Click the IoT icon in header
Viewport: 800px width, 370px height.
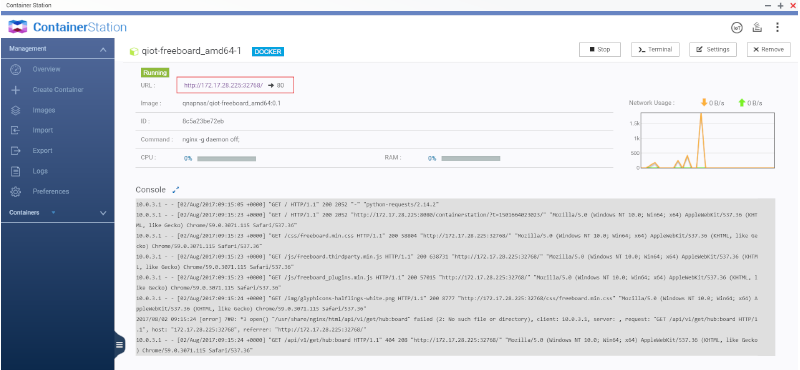[736, 28]
